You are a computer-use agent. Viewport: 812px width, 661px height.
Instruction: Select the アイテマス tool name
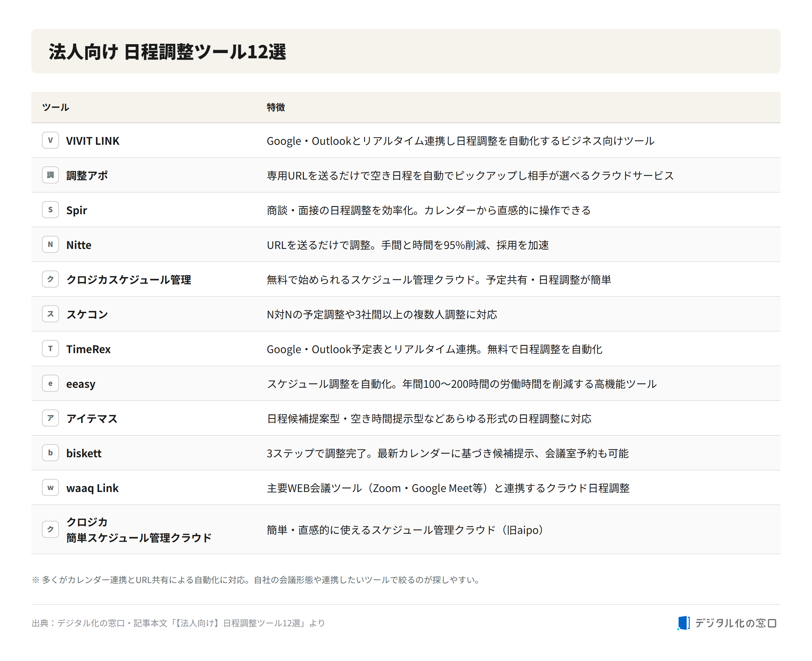(92, 419)
